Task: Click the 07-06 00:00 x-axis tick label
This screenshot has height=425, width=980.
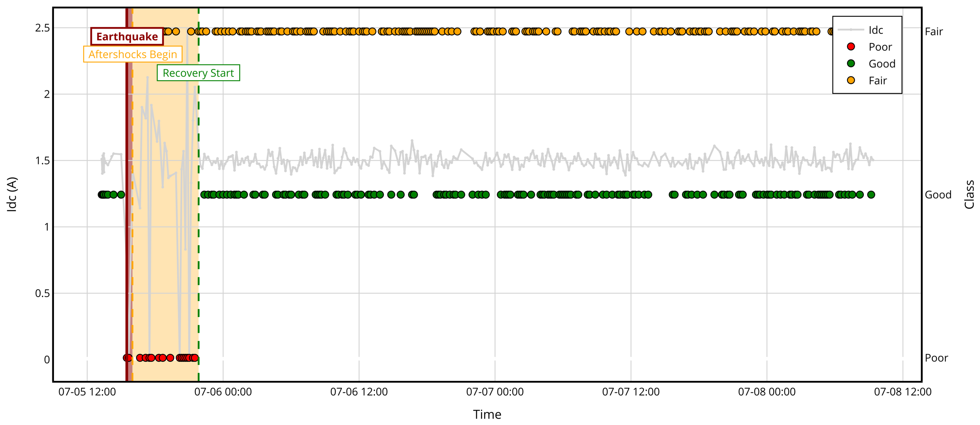Action: pos(223,392)
